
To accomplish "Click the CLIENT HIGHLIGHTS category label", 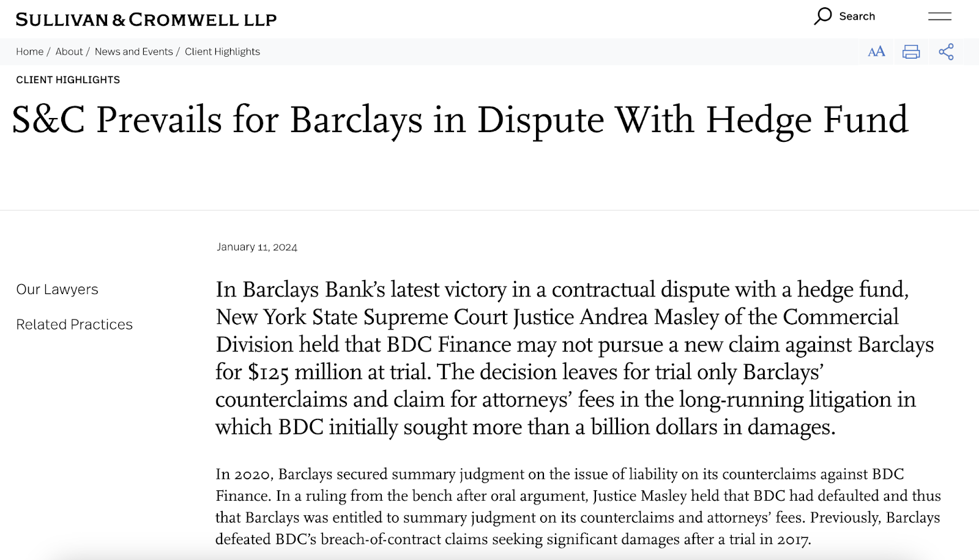I will (68, 79).
